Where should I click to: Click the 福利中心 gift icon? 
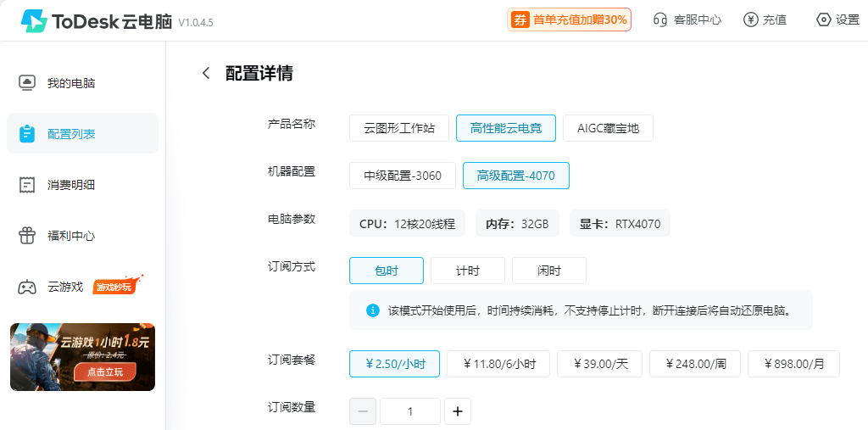pos(27,236)
